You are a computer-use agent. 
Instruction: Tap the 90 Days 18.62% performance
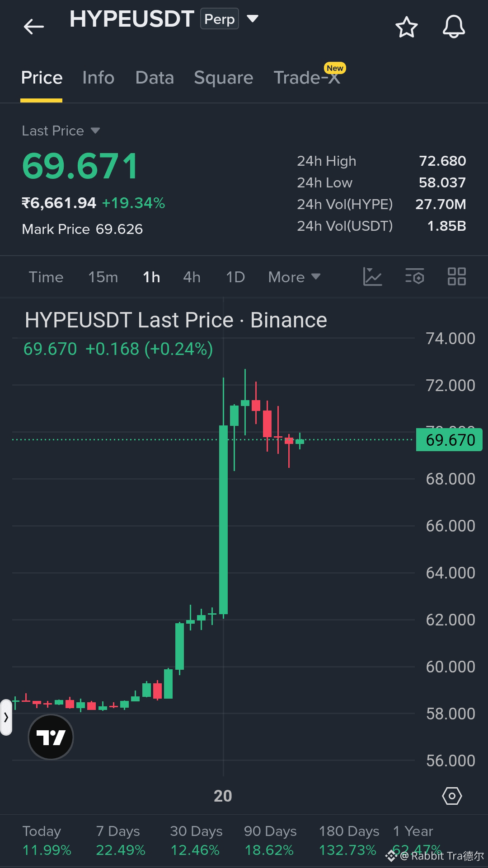coord(270,840)
